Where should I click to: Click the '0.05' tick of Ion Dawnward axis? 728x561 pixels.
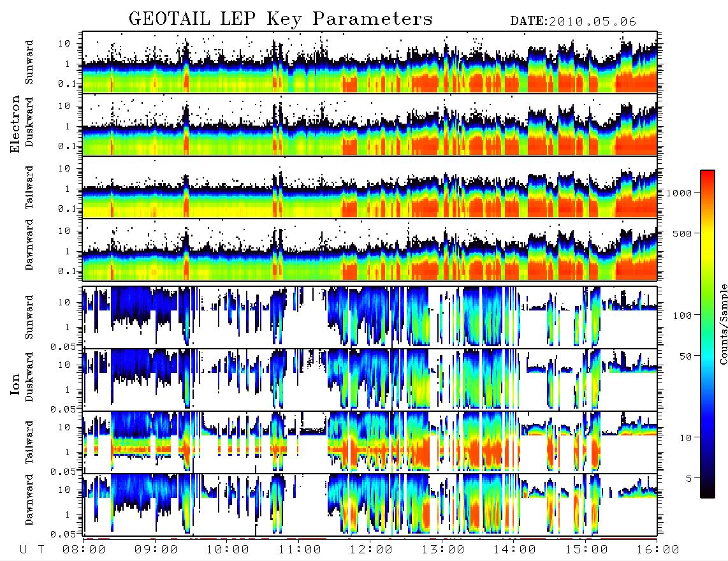62,534
